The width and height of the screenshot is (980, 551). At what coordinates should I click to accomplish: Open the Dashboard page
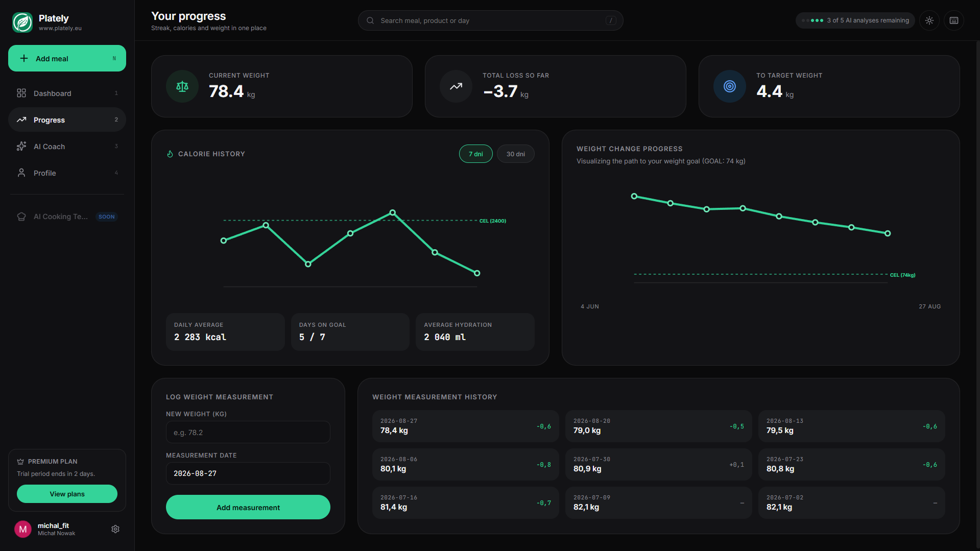pyautogui.click(x=67, y=93)
